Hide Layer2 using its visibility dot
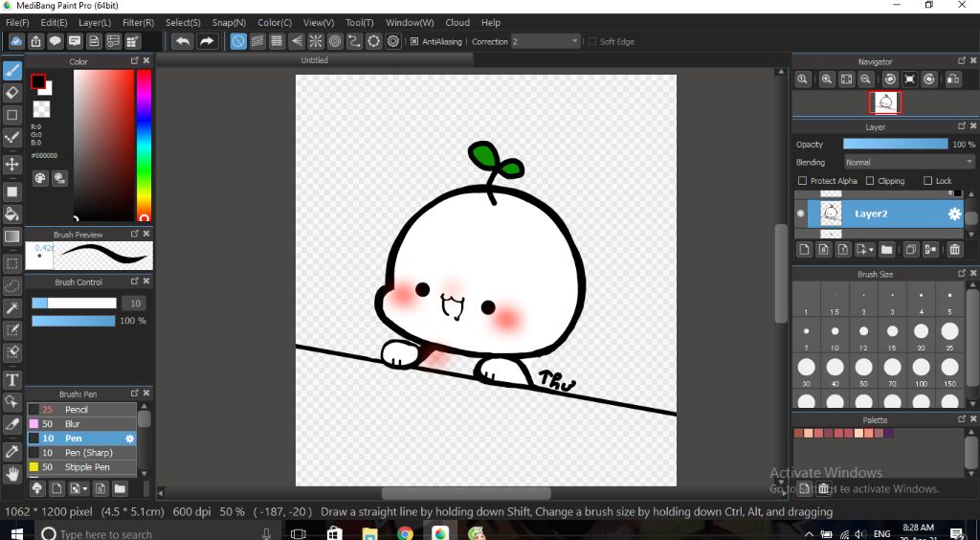 click(x=801, y=214)
